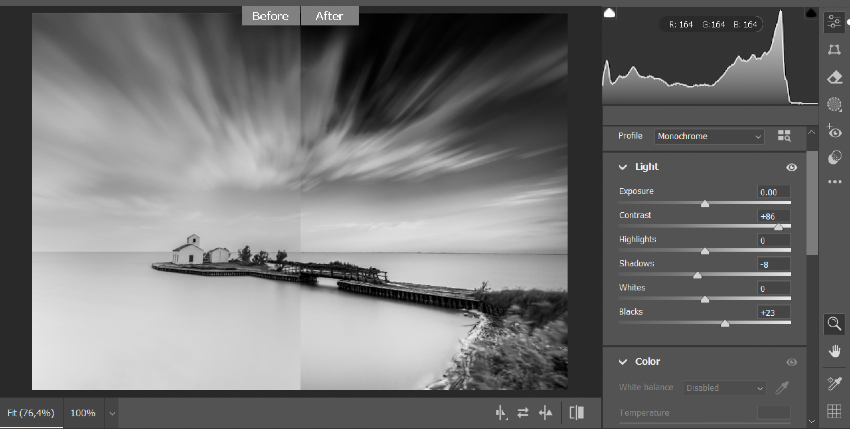Click the panel scrollbar down arrow
This screenshot has height=429, width=850.
click(812, 421)
